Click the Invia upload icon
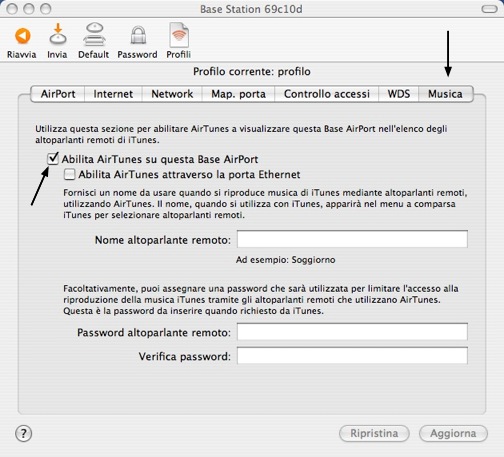504x457 pixels. [x=58, y=34]
